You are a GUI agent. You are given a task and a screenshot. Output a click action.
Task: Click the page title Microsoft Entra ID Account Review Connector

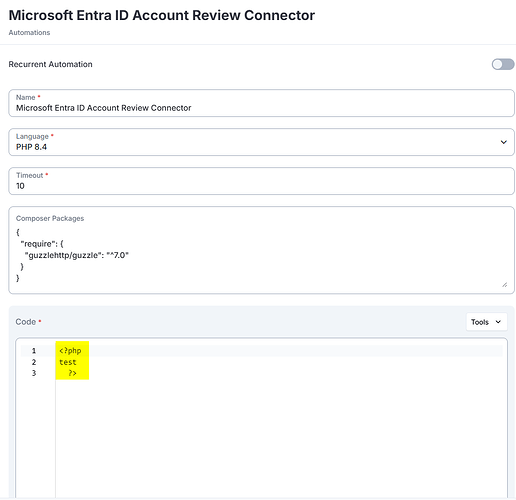point(162,15)
